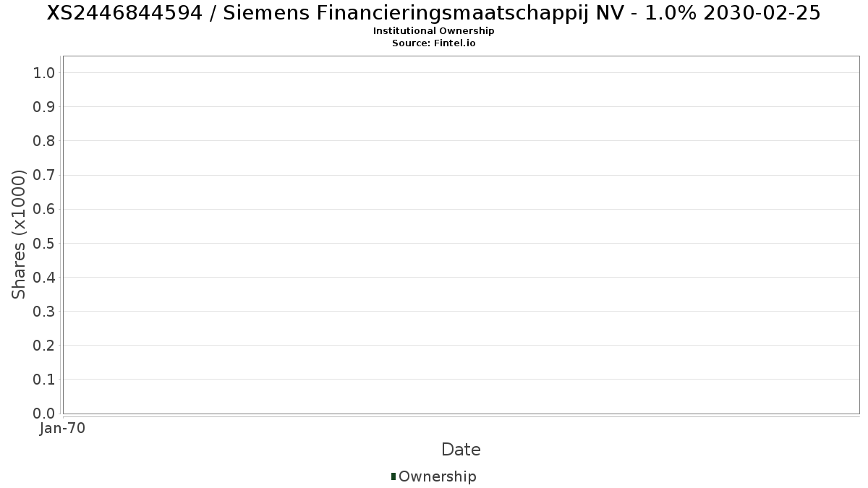Open the Source: Fintel.io text
868x488 pixels.
click(x=433, y=43)
